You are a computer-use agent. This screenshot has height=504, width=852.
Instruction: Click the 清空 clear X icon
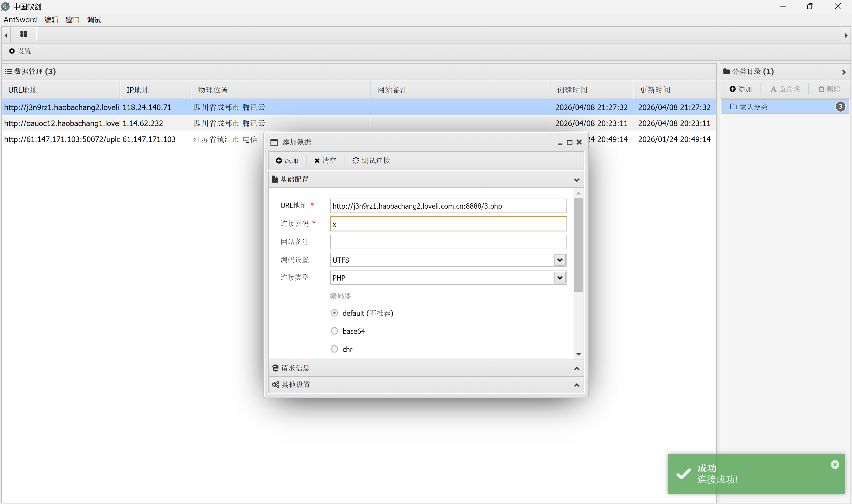[317, 160]
